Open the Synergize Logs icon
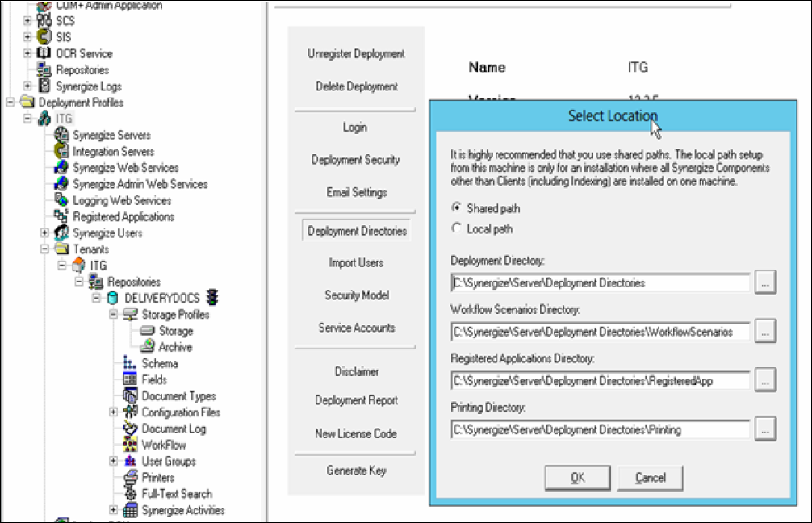 (x=44, y=86)
